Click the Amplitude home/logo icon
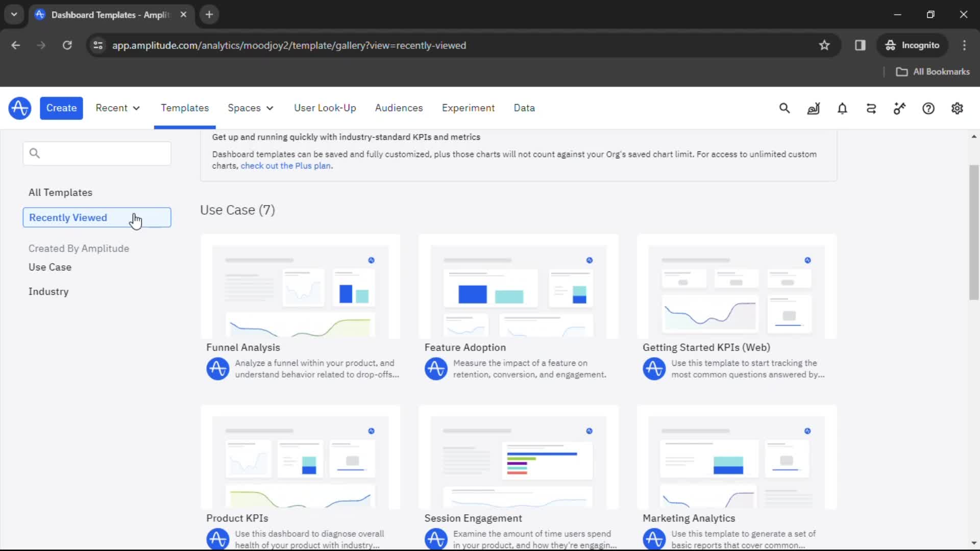The width and height of the screenshot is (980, 551). point(19,108)
